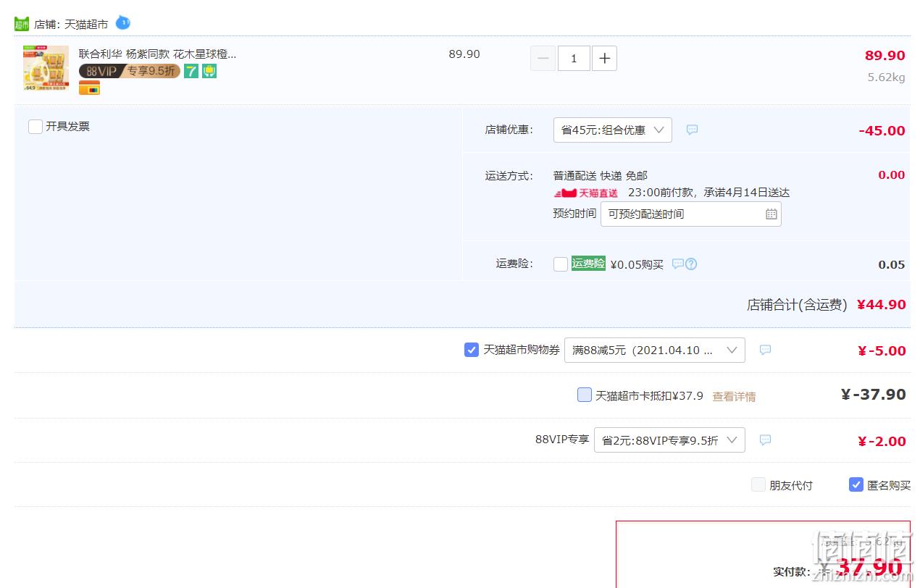Open the product thumbnail image

[x=46, y=68]
